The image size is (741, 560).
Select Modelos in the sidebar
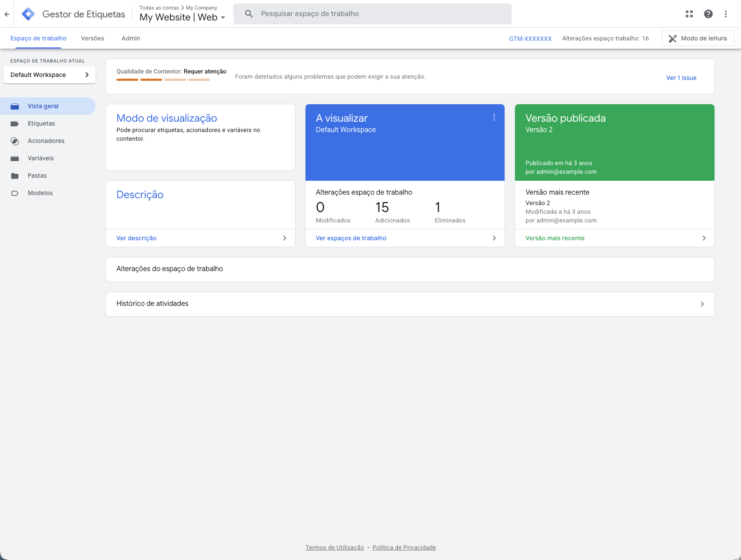click(48, 193)
